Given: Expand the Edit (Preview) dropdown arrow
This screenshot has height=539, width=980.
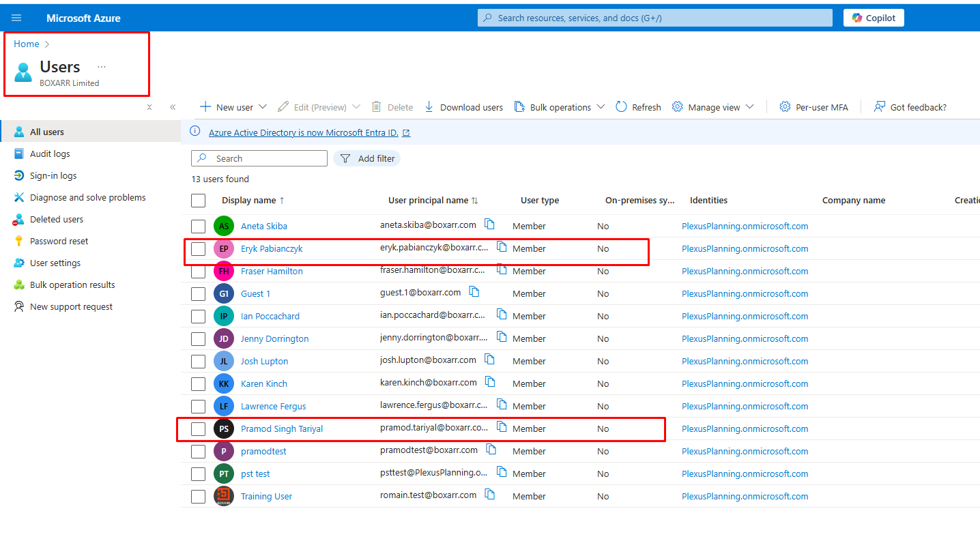Looking at the screenshot, I should [356, 107].
